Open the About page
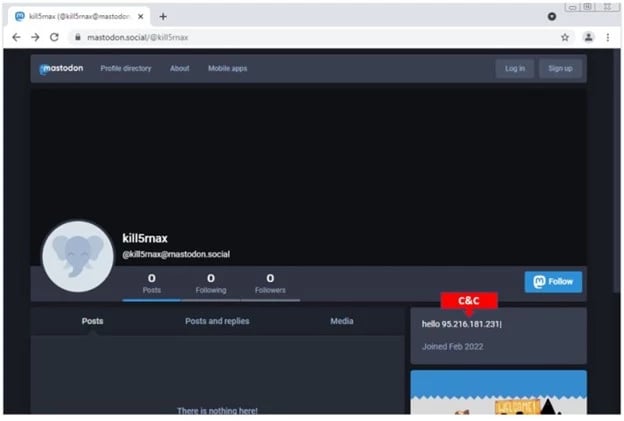Image resolution: width=624 pixels, height=421 pixels. click(179, 68)
